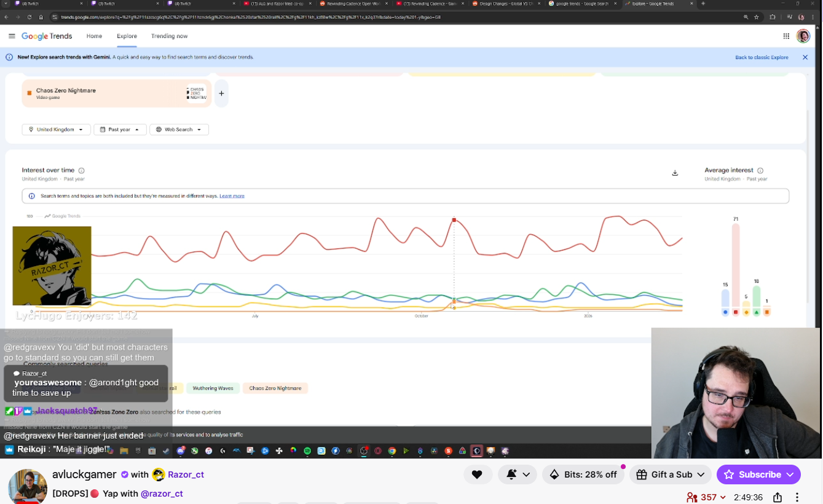
Task: Click the tall red Average interest bar
Action: pyautogui.click(x=736, y=266)
